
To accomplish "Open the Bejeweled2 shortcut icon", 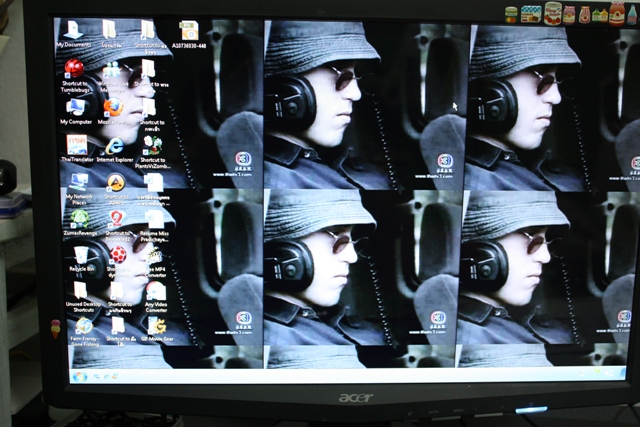I will tap(117, 226).
